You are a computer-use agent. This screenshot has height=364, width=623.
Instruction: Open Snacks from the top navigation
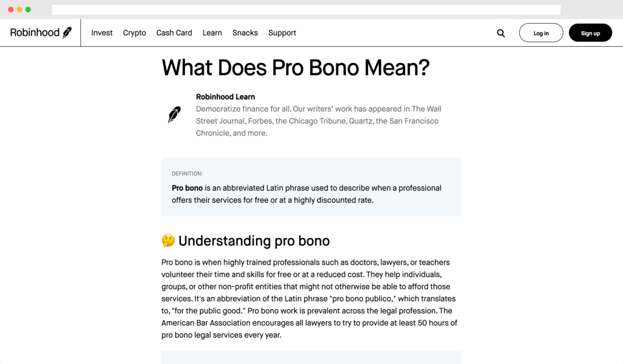tap(245, 33)
